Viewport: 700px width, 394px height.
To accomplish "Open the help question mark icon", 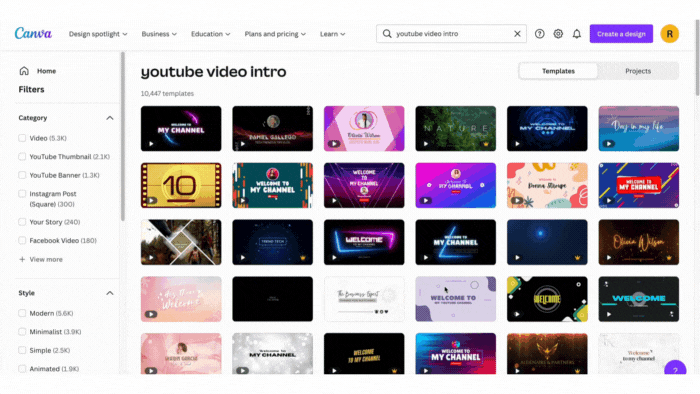I will pyautogui.click(x=539, y=34).
